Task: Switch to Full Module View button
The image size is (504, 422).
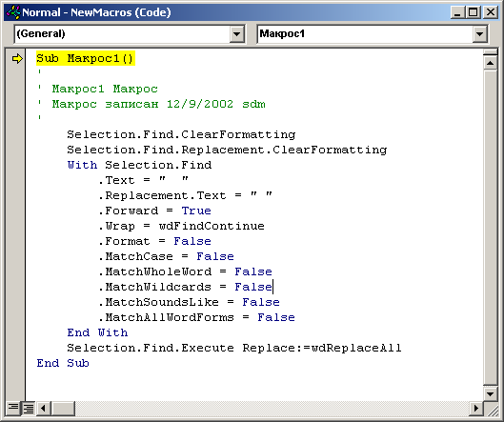Action: tap(29, 409)
